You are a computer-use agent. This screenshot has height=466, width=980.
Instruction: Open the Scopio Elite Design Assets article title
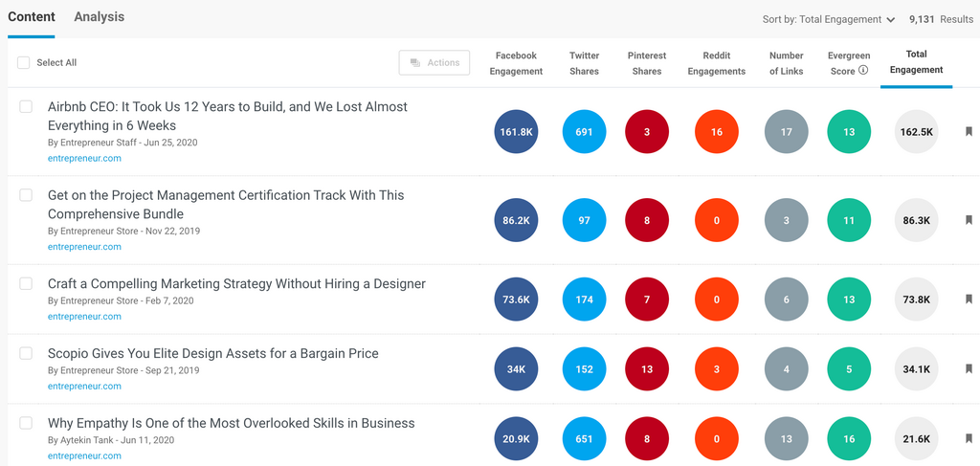[212, 353]
